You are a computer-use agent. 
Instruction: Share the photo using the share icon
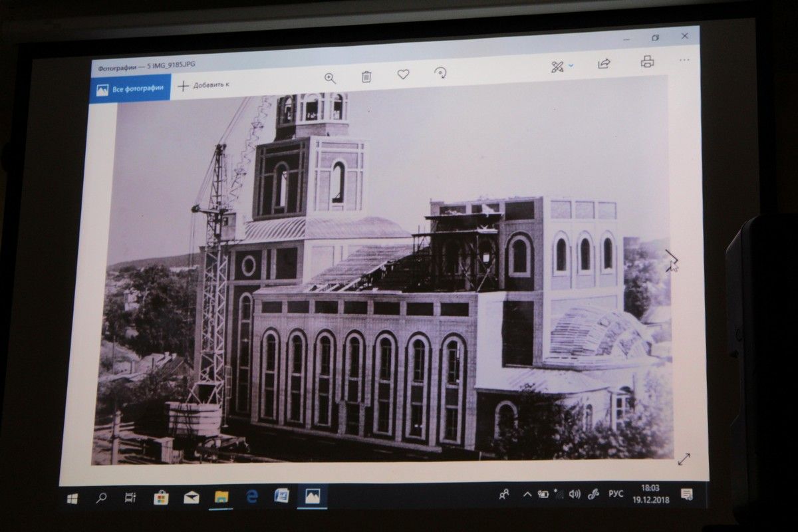pyautogui.click(x=604, y=64)
